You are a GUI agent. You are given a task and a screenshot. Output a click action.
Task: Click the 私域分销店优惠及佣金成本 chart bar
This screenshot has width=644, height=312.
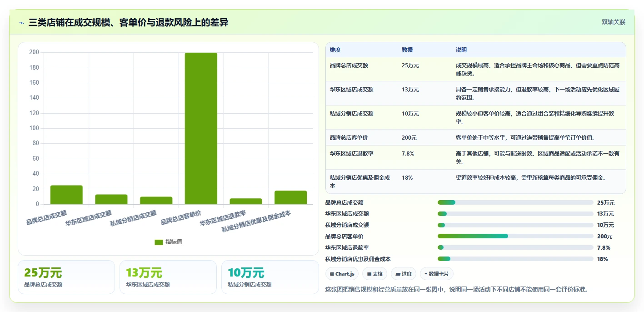tap(291, 197)
